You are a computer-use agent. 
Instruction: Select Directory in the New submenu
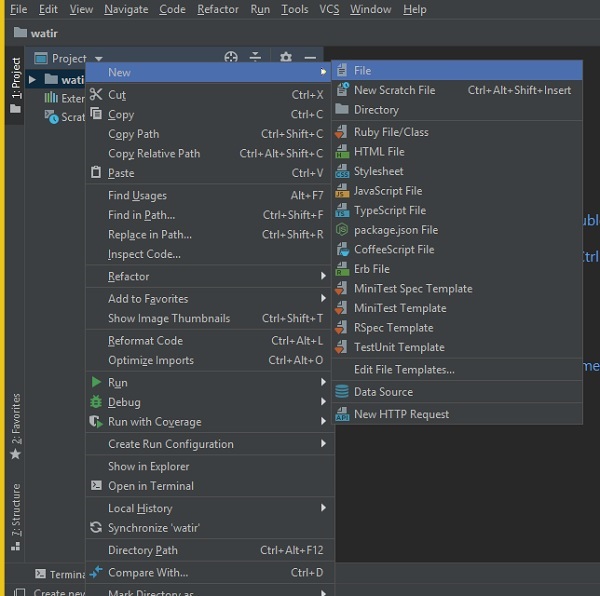click(x=376, y=110)
